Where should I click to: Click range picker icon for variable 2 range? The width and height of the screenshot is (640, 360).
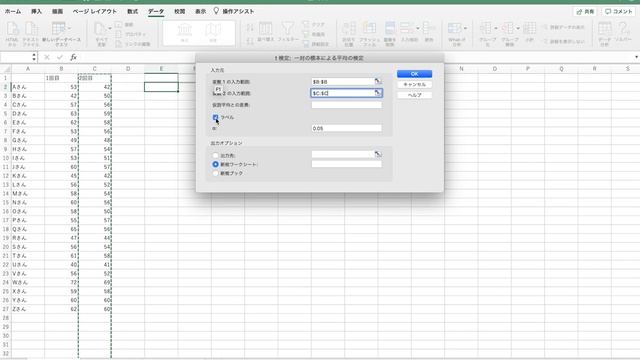(378, 93)
